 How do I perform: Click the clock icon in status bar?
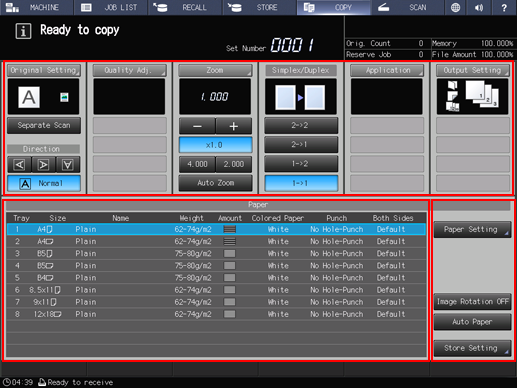(7, 382)
